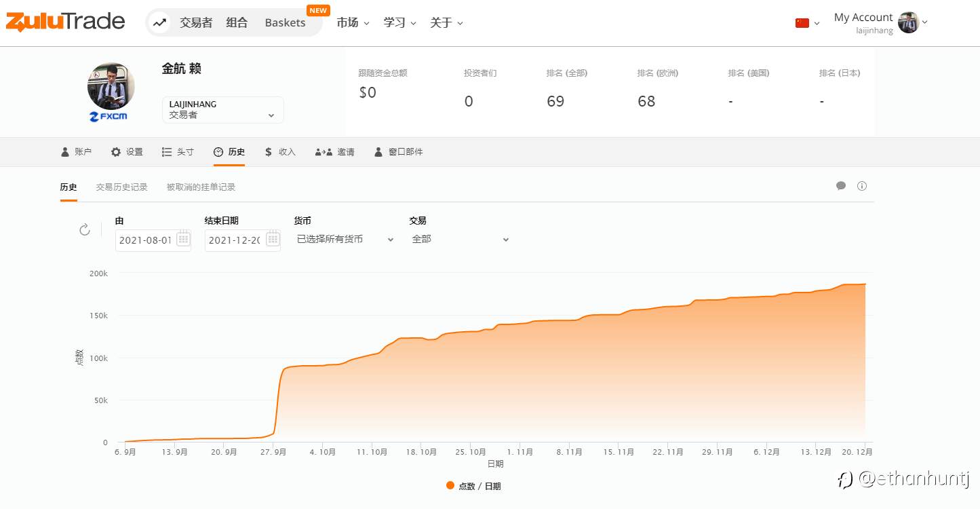Click y-axis label 200k

[98, 274]
